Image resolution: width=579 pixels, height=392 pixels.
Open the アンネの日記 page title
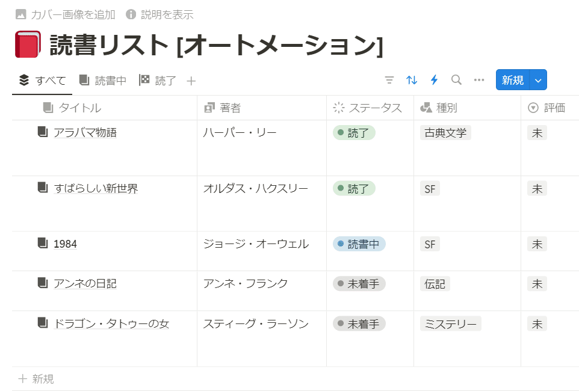(x=85, y=284)
